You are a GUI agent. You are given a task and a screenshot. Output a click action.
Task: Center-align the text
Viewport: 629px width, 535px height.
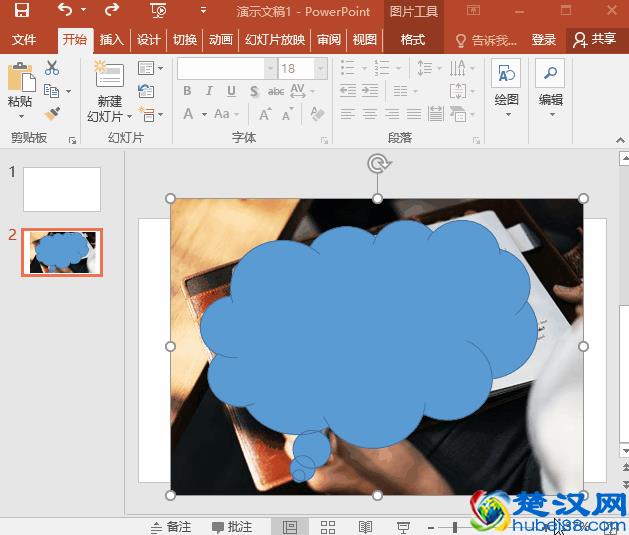coord(369,114)
